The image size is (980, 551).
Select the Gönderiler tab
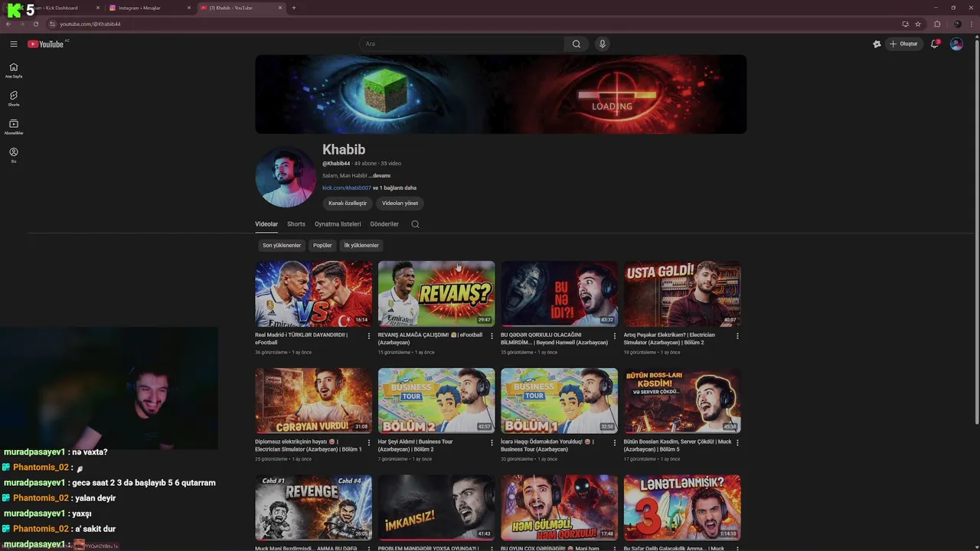(384, 224)
